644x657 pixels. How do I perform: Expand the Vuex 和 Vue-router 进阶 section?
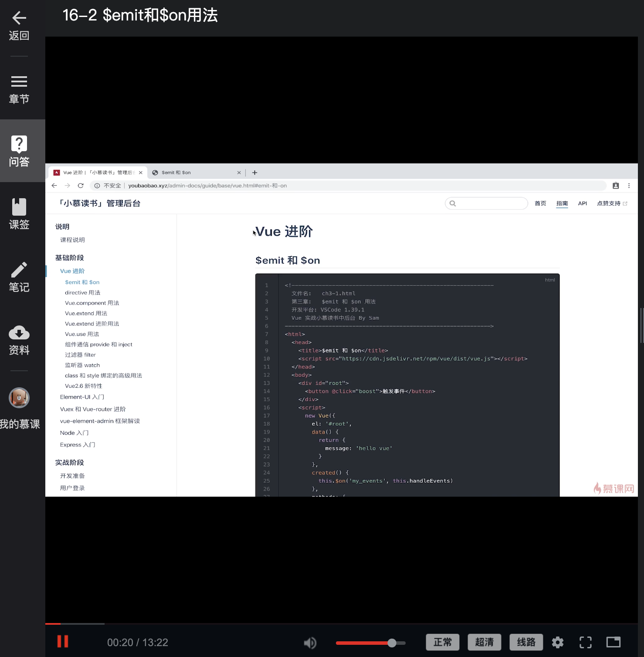click(x=92, y=409)
